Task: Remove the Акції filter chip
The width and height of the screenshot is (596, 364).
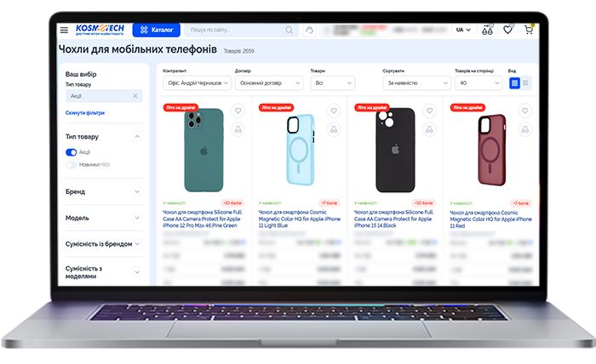Action: 135,96
